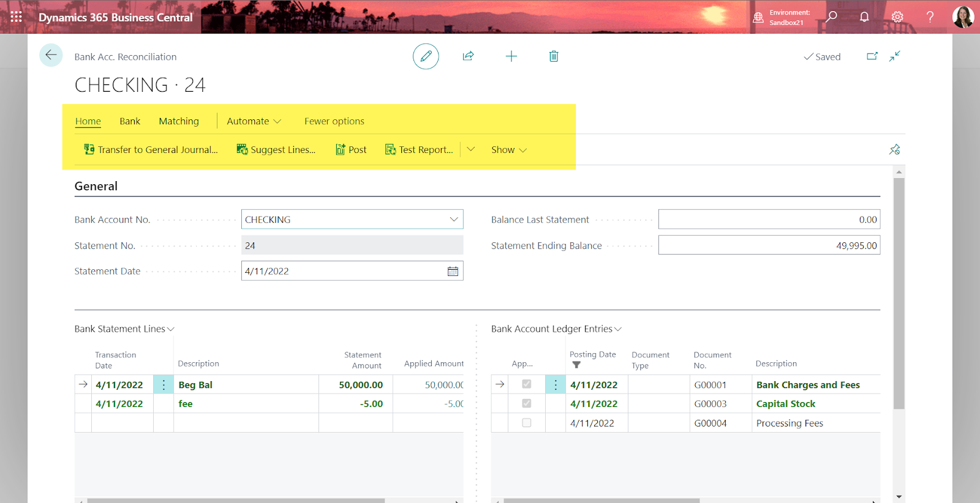Image resolution: width=980 pixels, height=503 pixels.
Task: Click the Applied Amount column header
Action: pos(434,363)
